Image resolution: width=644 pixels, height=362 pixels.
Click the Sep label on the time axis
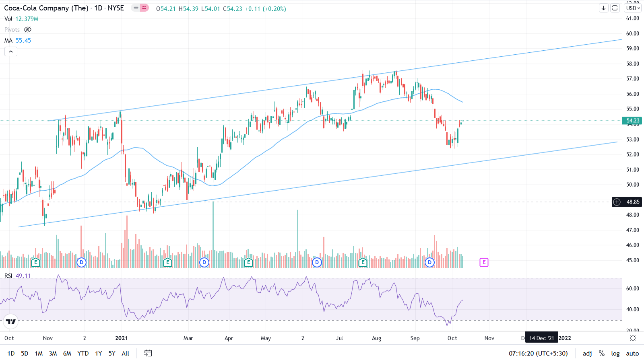point(415,338)
